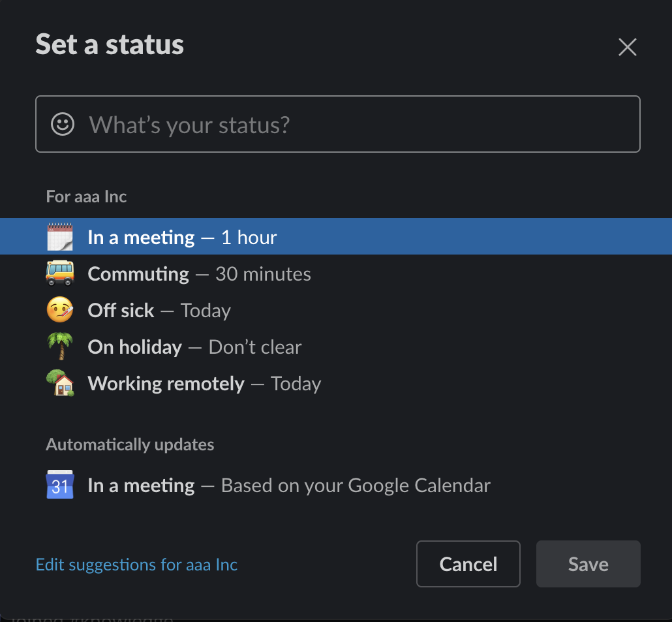
Task: Save the current status
Action: click(587, 564)
